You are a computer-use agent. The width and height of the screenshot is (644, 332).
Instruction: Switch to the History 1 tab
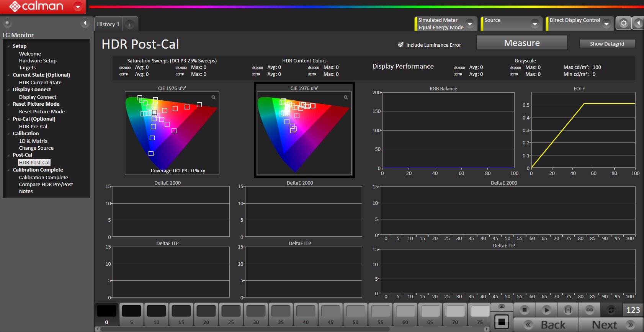108,24
